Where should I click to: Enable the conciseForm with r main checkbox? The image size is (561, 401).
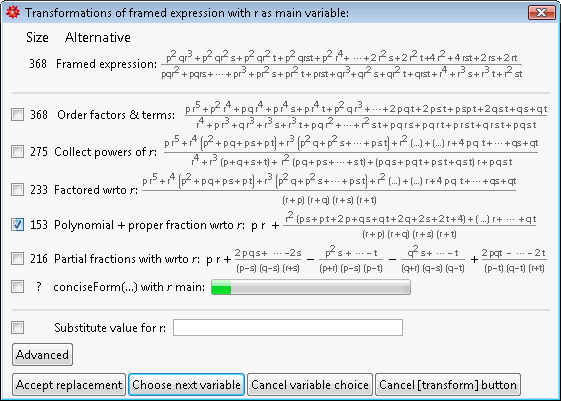pos(18,287)
